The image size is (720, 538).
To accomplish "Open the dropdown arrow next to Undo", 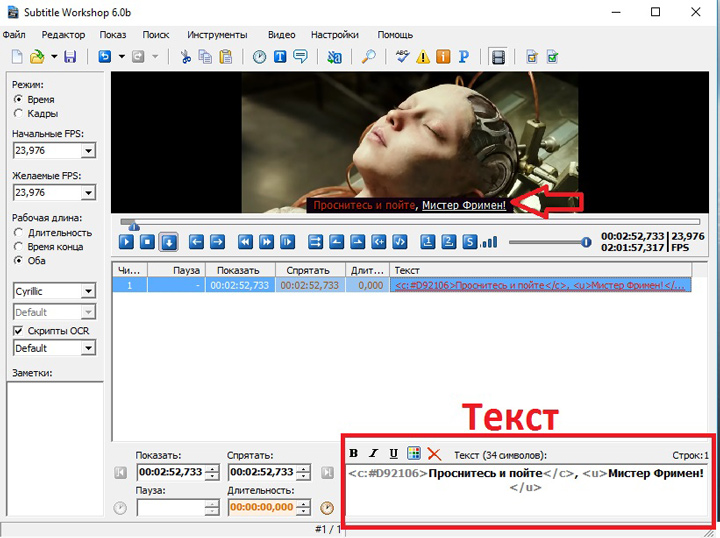I will click(122, 57).
